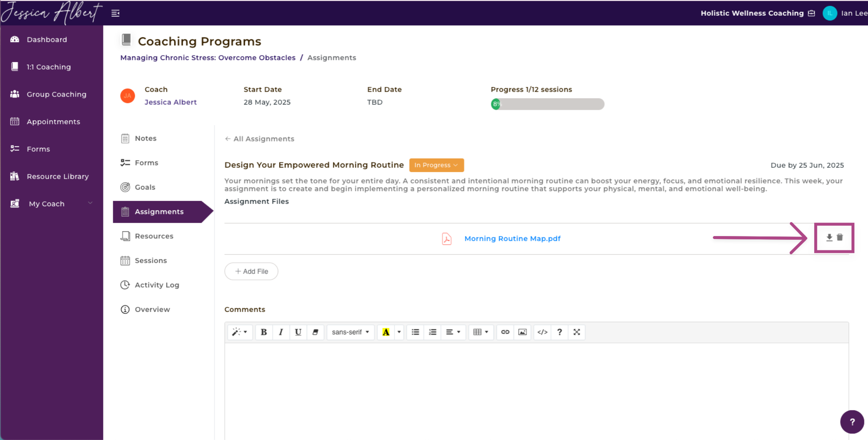Select the Assignments tab
The image size is (868, 440).
[163, 212]
